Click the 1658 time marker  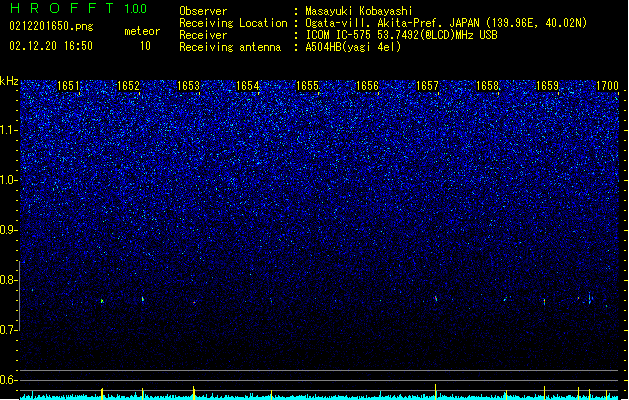(x=487, y=86)
